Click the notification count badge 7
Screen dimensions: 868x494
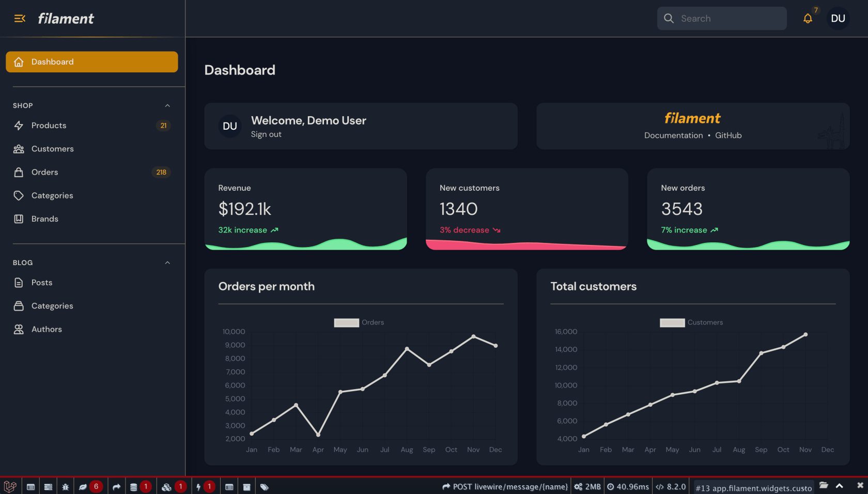coord(816,10)
